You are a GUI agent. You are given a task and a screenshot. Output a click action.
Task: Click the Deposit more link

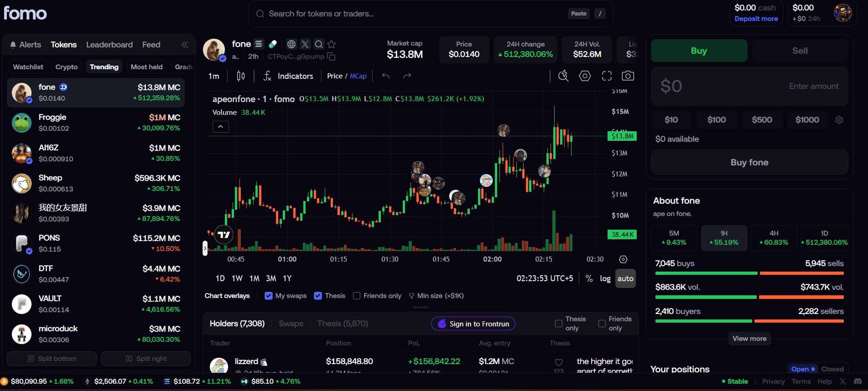click(x=756, y=19)
